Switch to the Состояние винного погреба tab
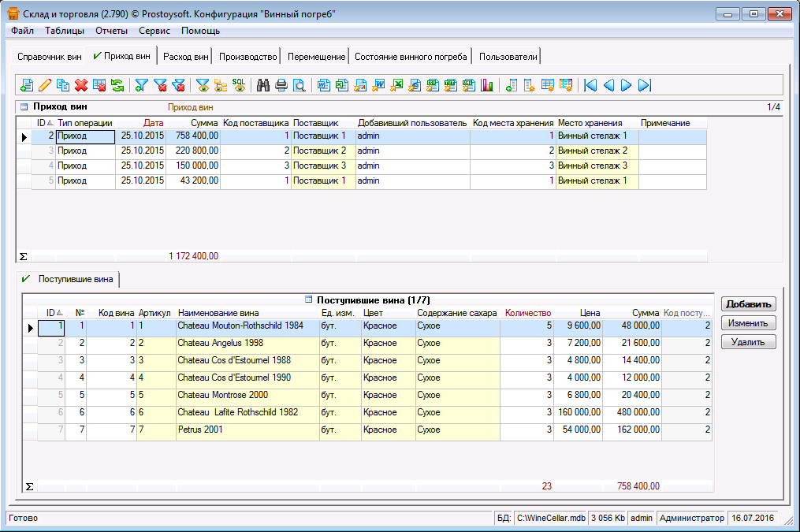Screen dimensions: 800x532 tap(411, 57)
